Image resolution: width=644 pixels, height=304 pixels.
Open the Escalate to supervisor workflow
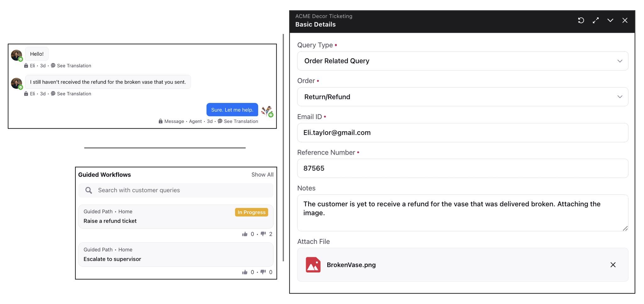tap(176, 255)
